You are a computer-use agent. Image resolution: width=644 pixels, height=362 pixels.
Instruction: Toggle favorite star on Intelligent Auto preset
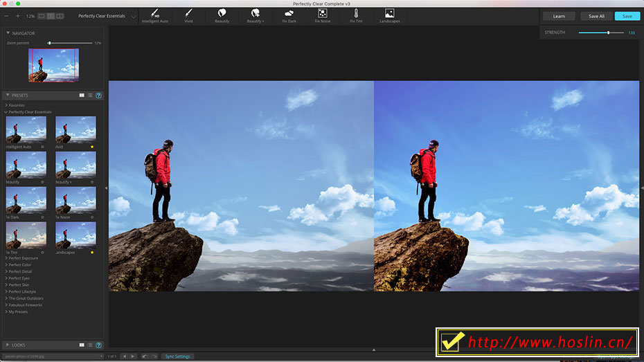tap(42, 147)
